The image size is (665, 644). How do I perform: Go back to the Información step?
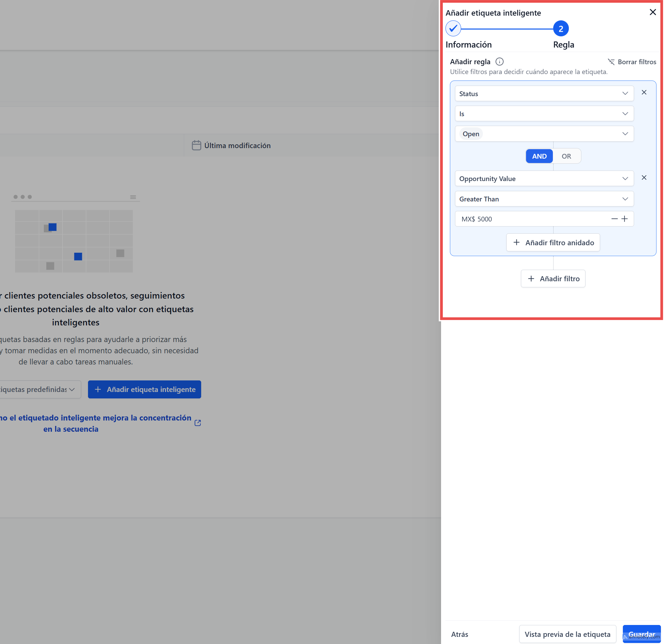click(x=453, y=29)
